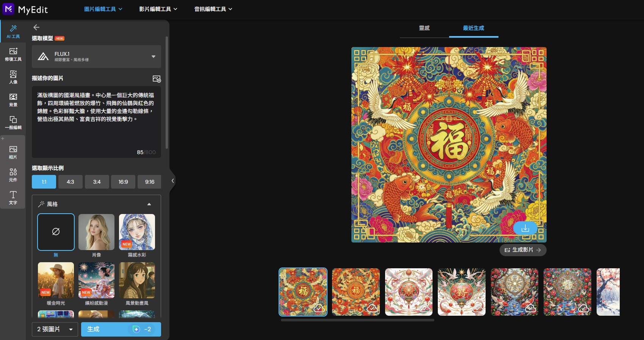Image resolution: width=644 pixels, height=340 pixels.
Task: Choose the 暖金時光 style
Action: click(56, 280)
